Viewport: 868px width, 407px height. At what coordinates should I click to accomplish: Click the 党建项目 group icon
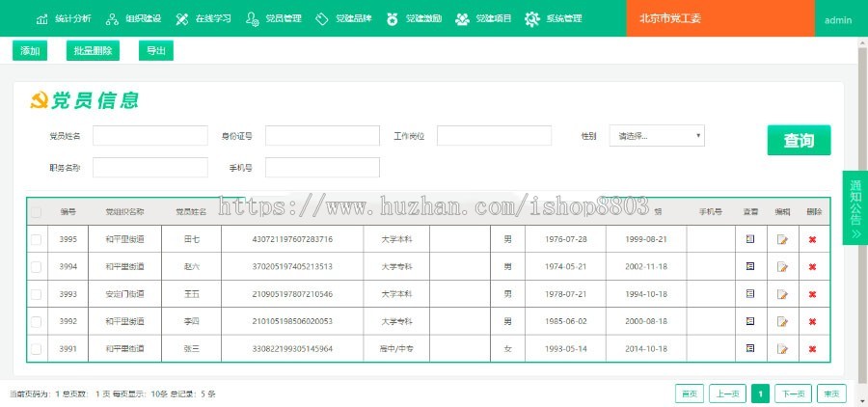pyautogui.click(x=462, y=19)
